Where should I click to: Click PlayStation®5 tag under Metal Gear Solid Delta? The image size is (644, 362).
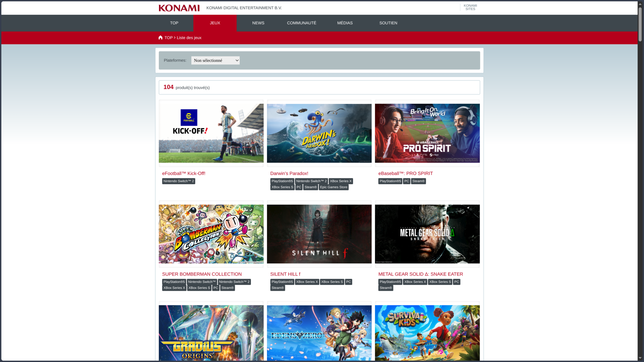point(390,282)
